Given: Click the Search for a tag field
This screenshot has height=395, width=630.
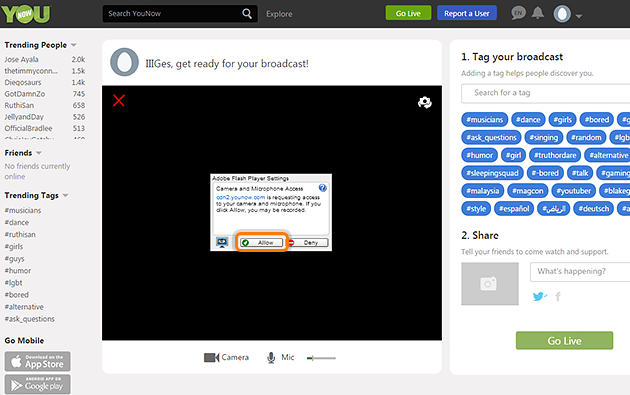Looking at the screenshot, I should click(546, 93).
